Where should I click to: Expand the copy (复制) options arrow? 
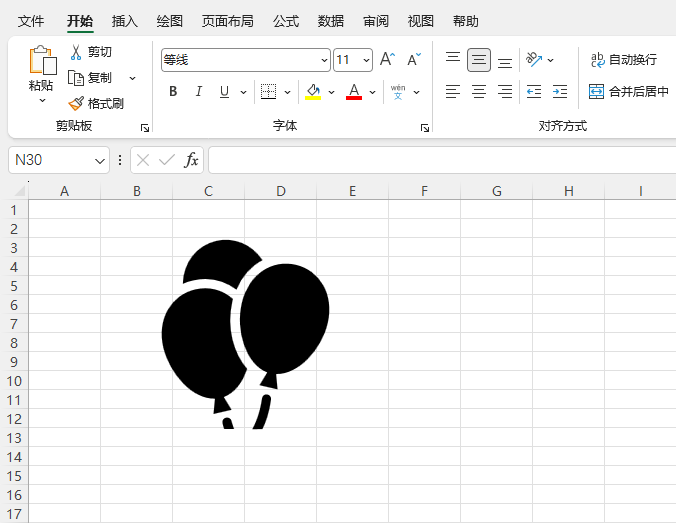(x=132, y=78)
